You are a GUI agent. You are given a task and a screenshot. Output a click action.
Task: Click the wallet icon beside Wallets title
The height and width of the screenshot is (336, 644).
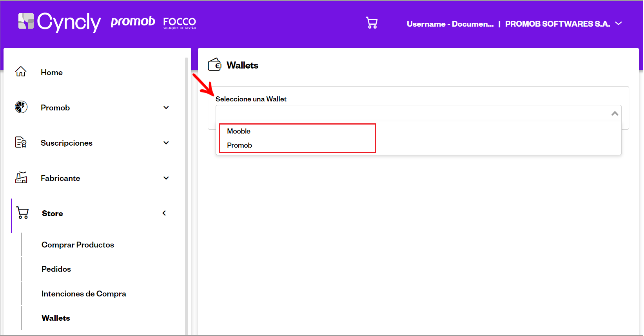[x=215, y=65]
